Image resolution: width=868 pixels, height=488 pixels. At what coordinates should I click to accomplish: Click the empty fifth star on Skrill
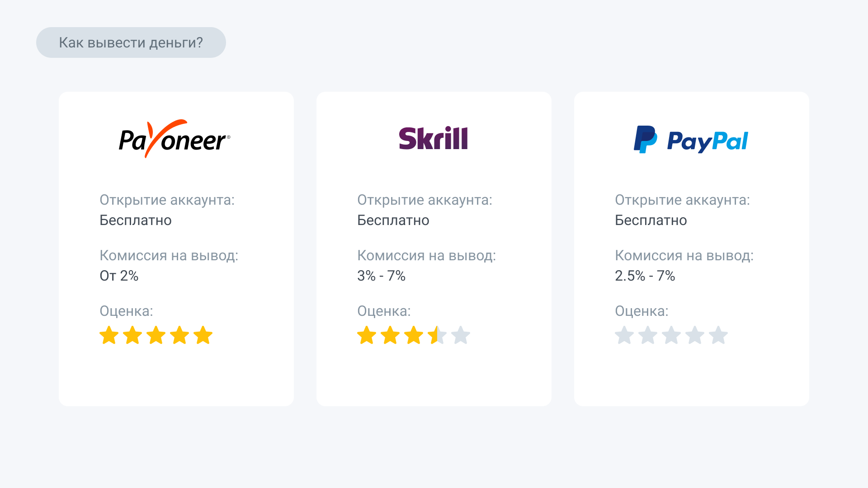(461, 335)
